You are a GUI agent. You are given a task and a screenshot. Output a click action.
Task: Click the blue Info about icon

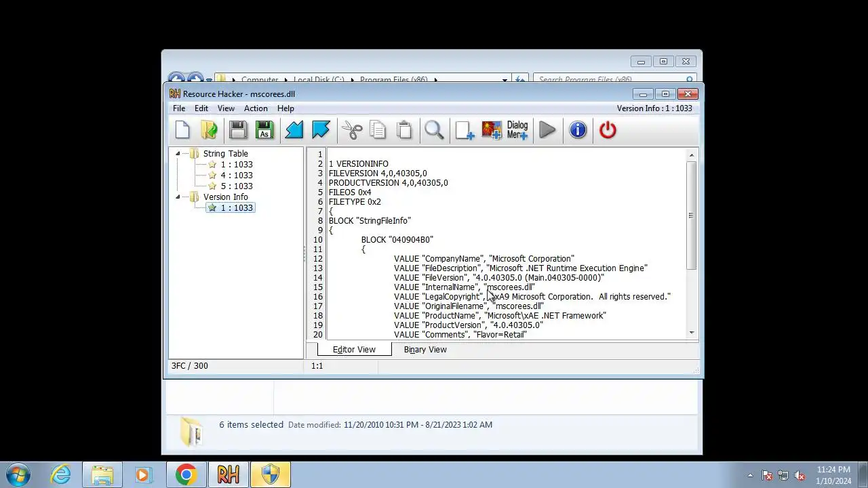point(577,130)
